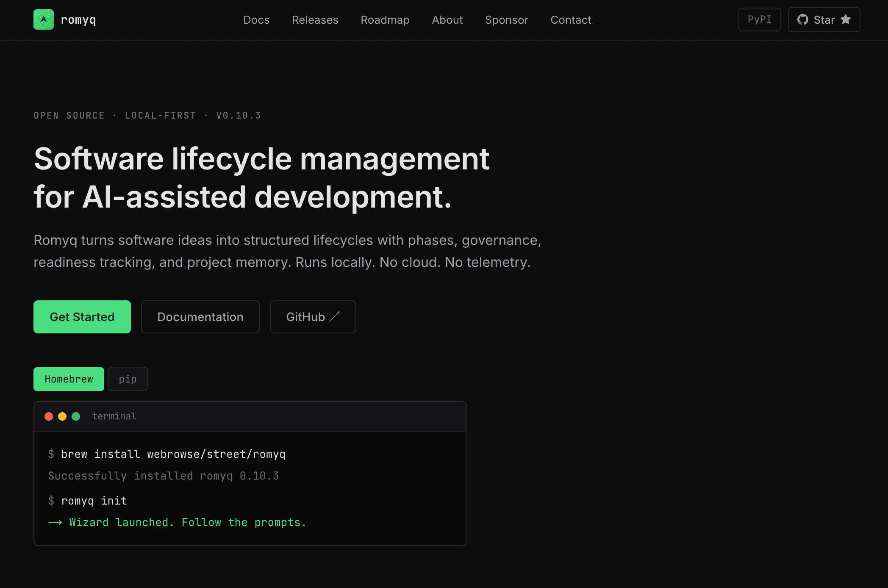Click the green terminal window dot

click(x=76, y=416)
